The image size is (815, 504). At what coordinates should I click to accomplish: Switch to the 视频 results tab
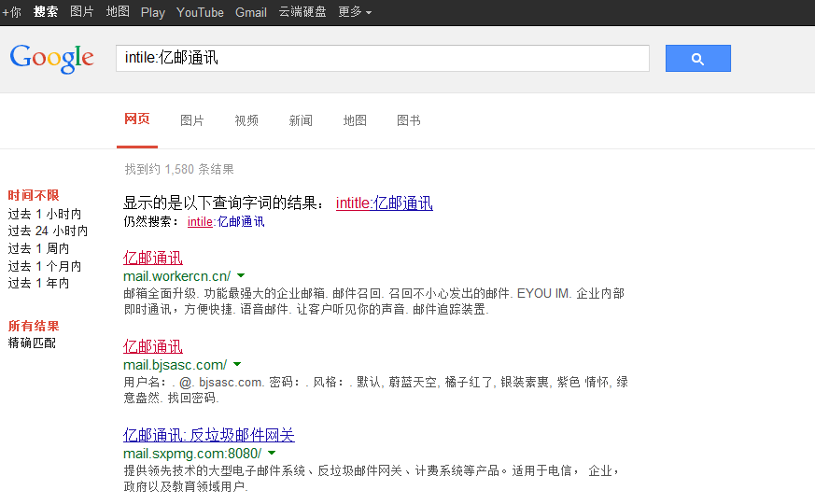pos(246,120)
